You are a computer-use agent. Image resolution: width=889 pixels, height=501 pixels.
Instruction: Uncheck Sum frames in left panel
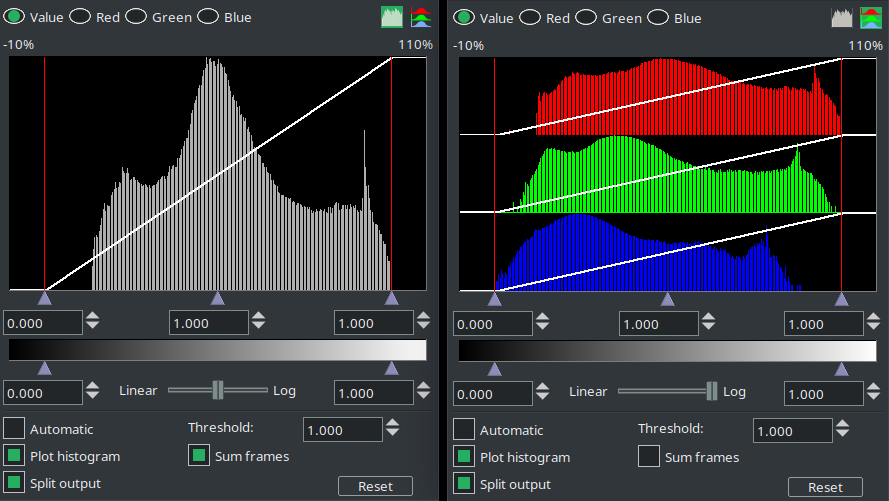[x=200, y=456]
